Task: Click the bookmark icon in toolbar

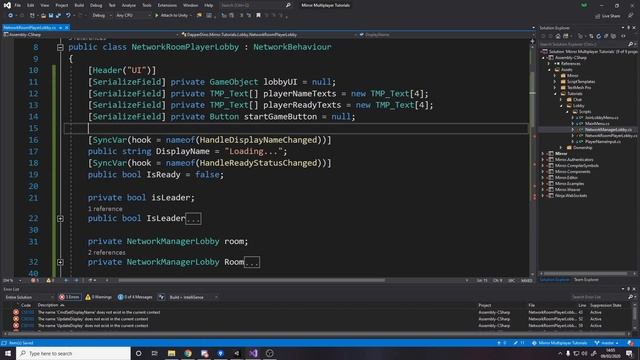Action: pyautogui.click(x=258, y=16)
